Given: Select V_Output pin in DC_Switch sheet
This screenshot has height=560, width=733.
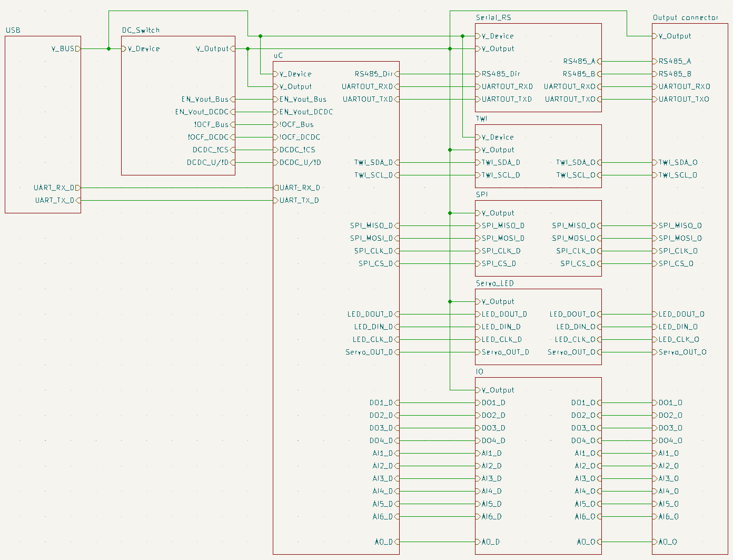Looking at the screenshot, I should [x=215, y=48].
